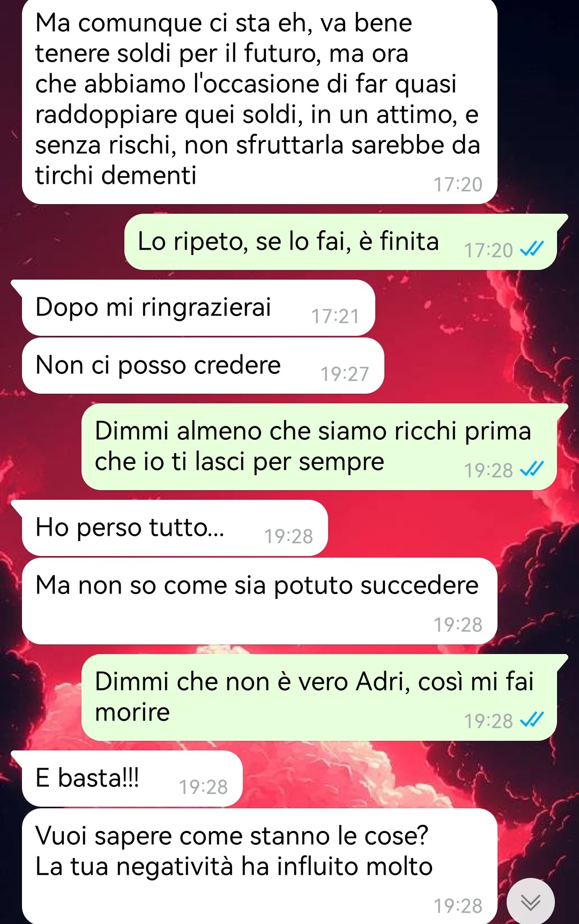Tap message starting 'Ma comunque ci sta eh'

(259, 101)
